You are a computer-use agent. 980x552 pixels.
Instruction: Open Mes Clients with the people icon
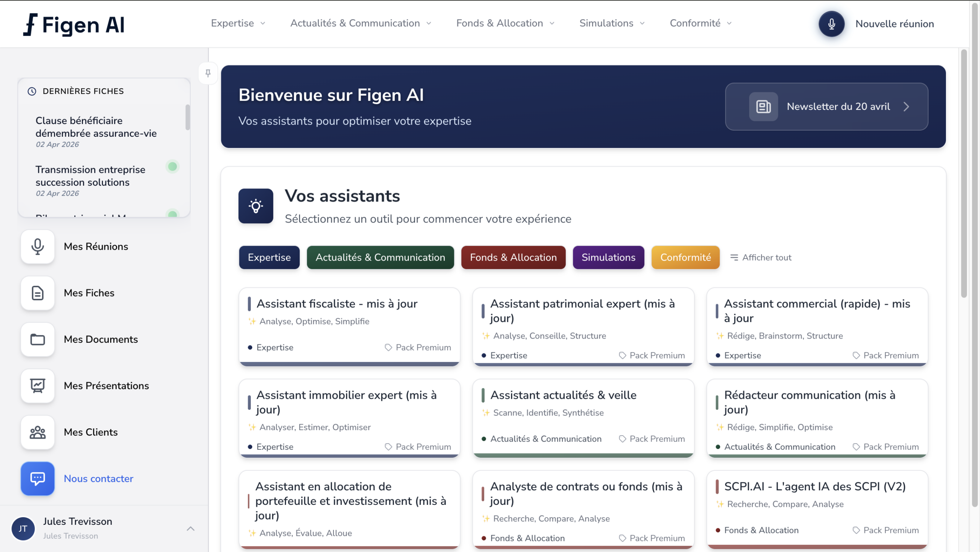pos(37,432)
